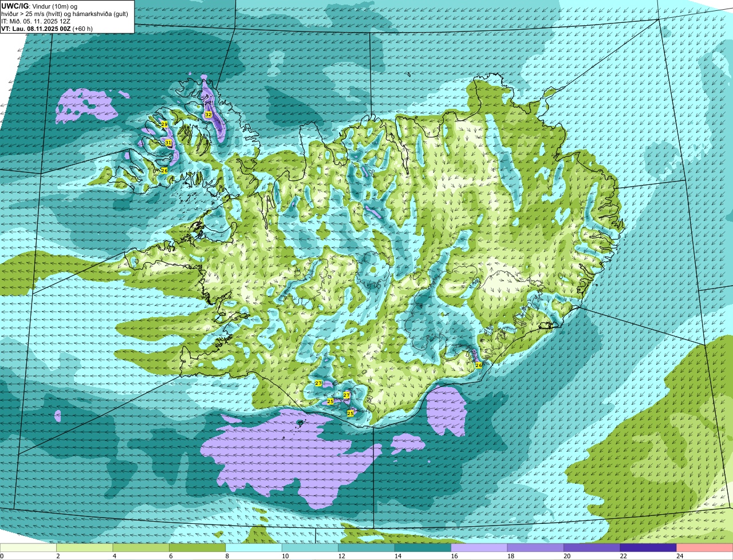The height and width of the screenshot is (560, 733).
Task: Click the pink above-24 m/s legend swatch
Action: coord(704,547)
